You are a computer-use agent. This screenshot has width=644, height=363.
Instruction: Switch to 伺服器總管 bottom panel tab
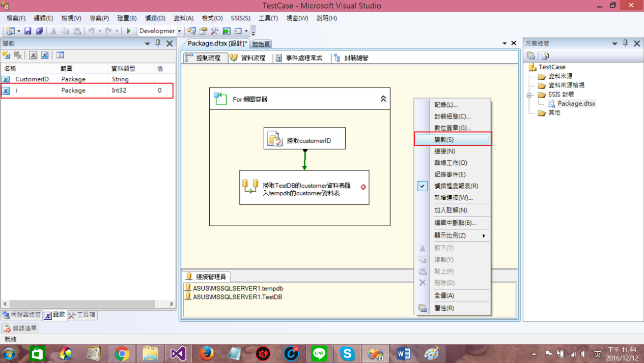tap(21, 315)
